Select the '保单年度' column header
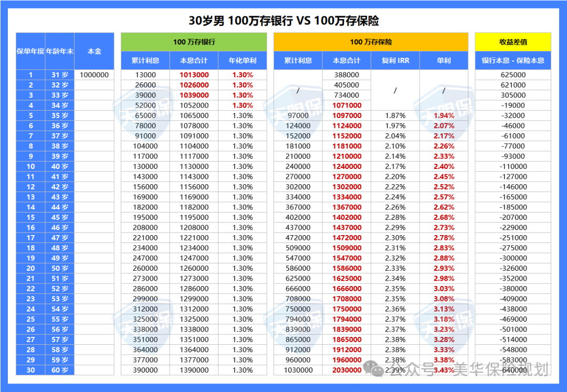The height and width of the screenshot is (392, 567). click(30, 51)
